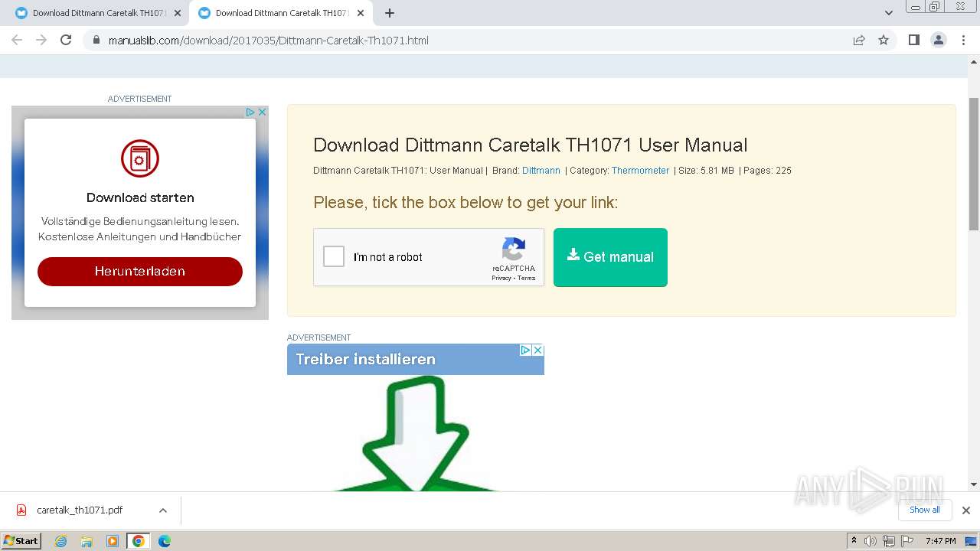This screenshot has height=551, width=980.
Task: Open Chrome from the taskbar
Action: [x=139, y=541]
